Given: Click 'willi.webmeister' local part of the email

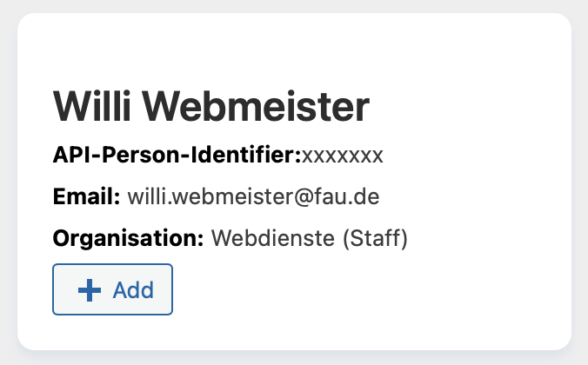Looking at the screenshot, I should coord(210,196).
